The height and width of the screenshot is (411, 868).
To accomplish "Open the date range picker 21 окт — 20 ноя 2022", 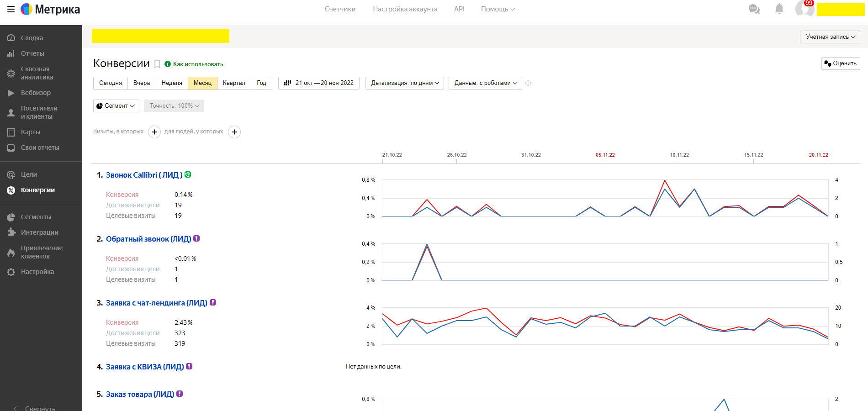I will (319, 83).
